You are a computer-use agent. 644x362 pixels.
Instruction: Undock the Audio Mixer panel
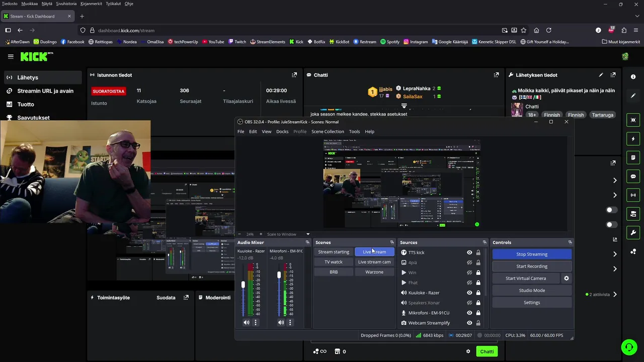(307, 242)
